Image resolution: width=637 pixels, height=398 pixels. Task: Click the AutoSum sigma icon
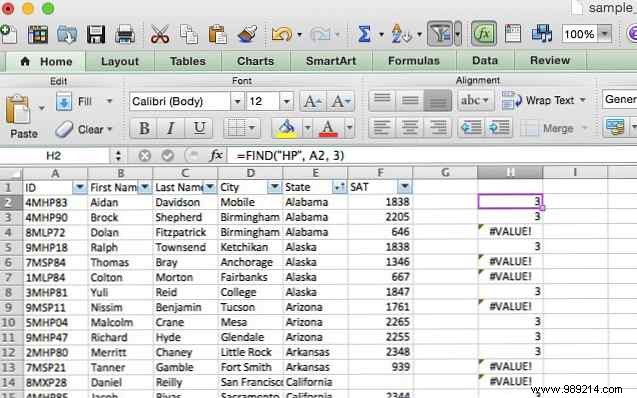[364, 34]
